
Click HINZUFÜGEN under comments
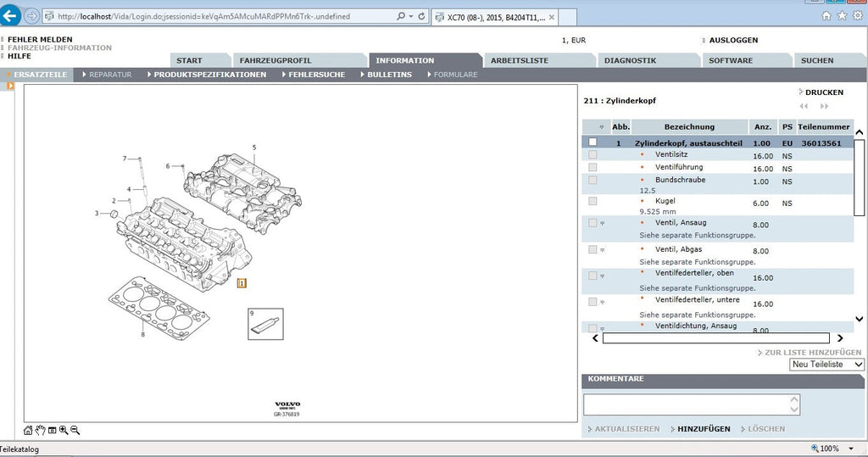point(701,429)
